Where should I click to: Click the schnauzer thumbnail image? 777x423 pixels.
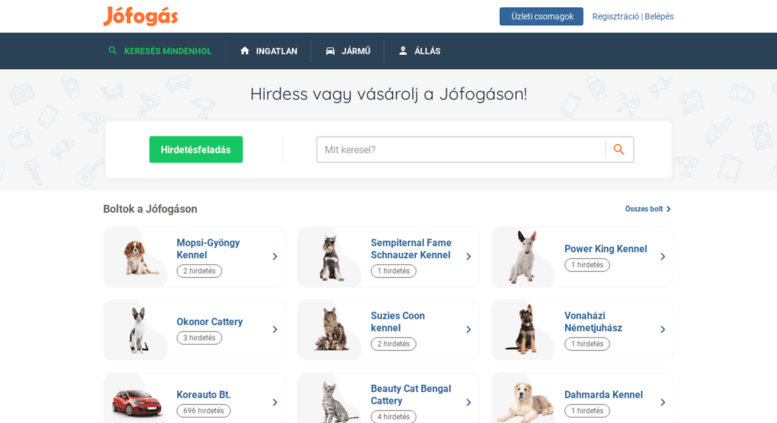(331, 257)
